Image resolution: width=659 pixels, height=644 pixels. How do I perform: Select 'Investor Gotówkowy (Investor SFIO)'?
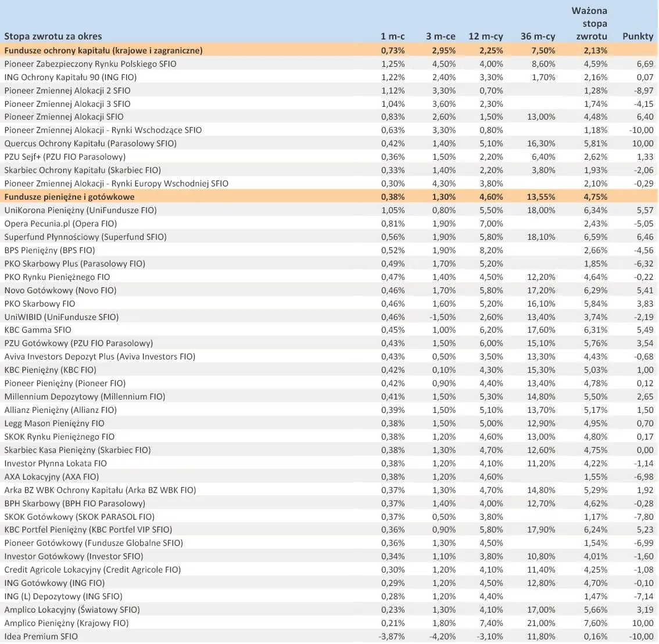(74, 557)
